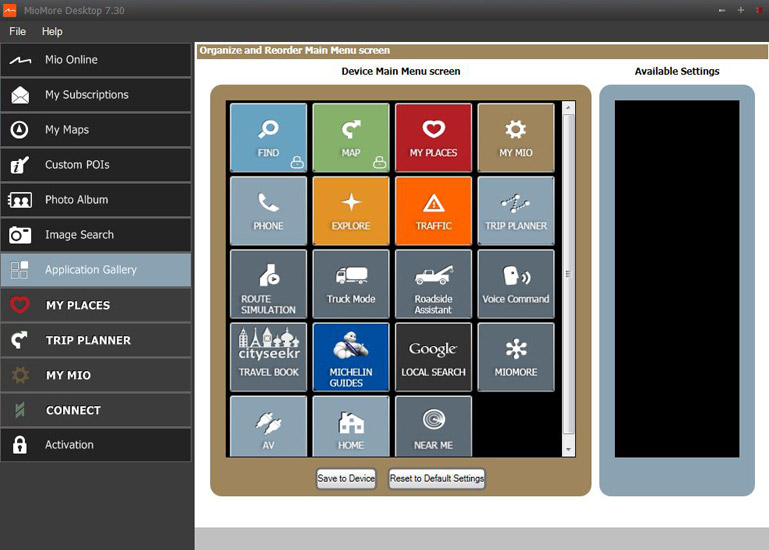Open TRIP PLANNER in the sidebar
Image resolution: width=769 pixels, height=550 pixels.
pyautogui.click(x=96, y=340)
